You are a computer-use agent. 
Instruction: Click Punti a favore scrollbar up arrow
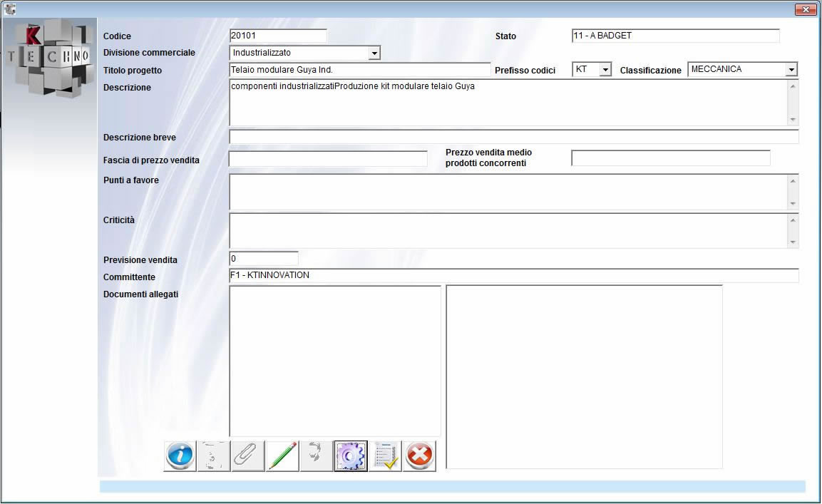[793, 181]
